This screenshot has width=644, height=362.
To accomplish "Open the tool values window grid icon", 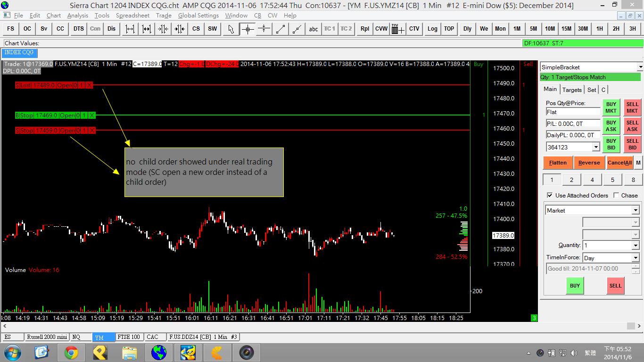I will point(398,29).
